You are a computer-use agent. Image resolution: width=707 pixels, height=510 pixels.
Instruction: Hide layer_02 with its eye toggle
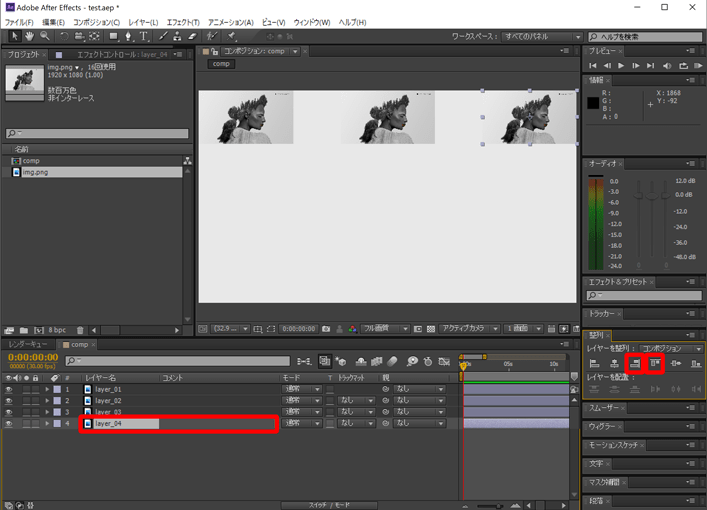click(x=9, y=400)
